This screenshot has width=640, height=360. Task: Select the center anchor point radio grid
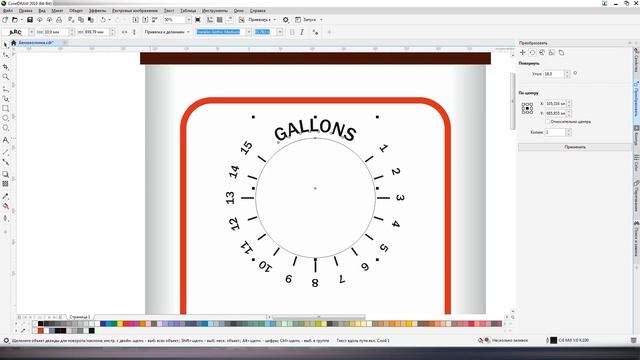[x=527, y=108]
